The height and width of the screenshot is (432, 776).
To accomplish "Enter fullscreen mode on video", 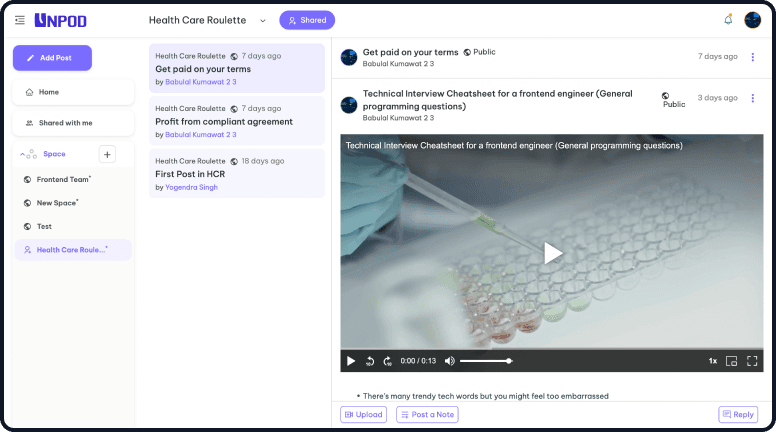I will (752, 361).
